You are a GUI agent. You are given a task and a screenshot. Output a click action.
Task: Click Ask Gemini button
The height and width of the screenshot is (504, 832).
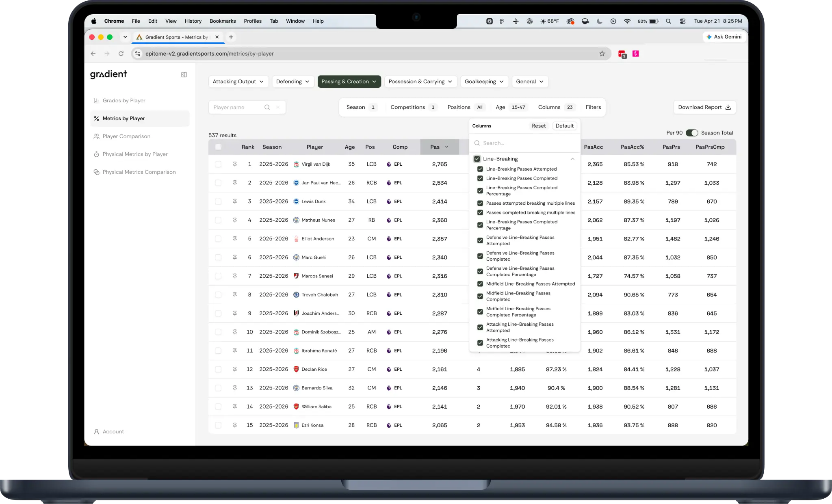[x=724, y=37]
